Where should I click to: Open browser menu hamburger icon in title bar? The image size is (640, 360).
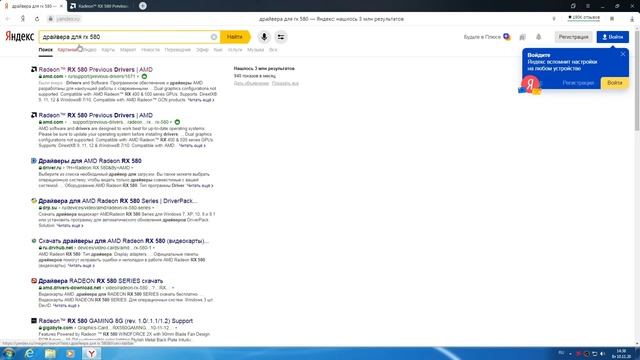588,6
